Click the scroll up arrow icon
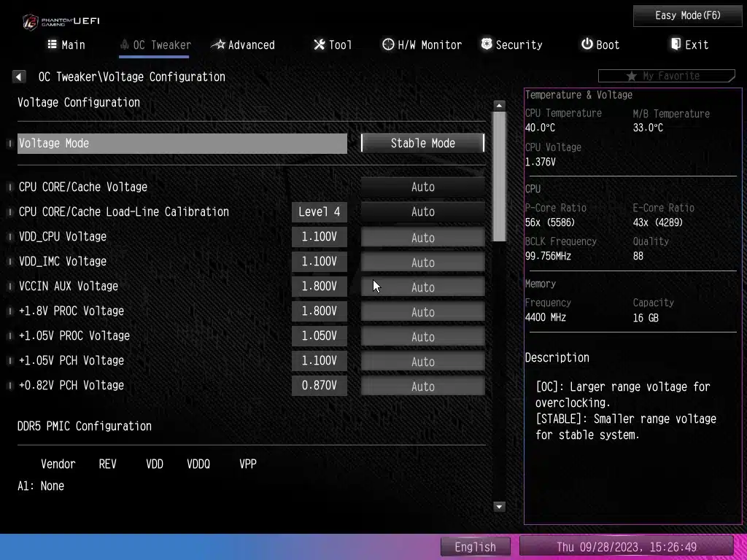Viewport: 747px width, 560px height. pyautogui.click(x=500, y=106)
